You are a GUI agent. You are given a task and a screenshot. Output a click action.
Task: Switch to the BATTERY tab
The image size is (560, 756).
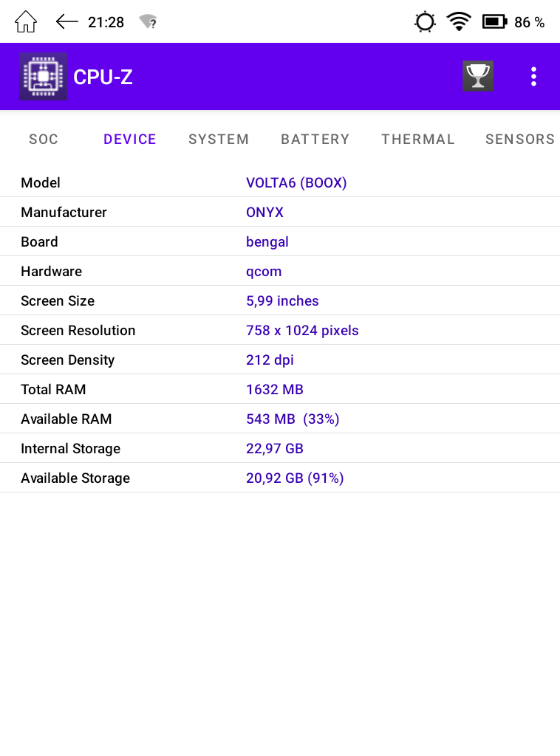315,140
